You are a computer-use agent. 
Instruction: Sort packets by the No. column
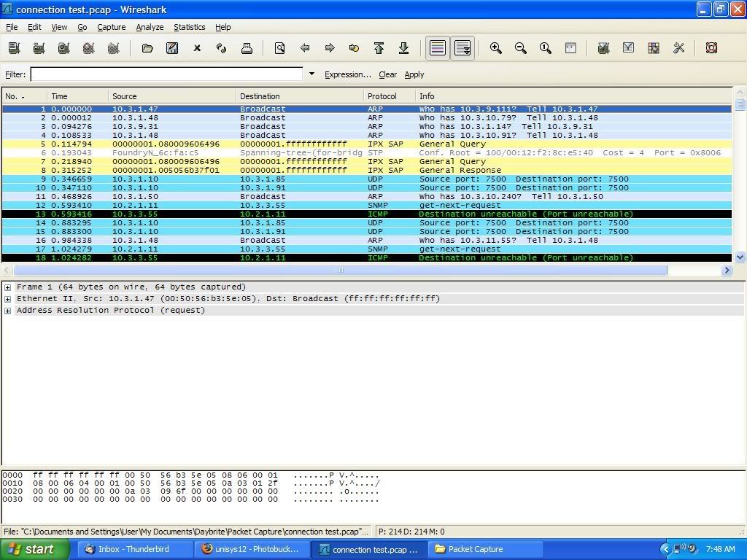click(25, 96)
